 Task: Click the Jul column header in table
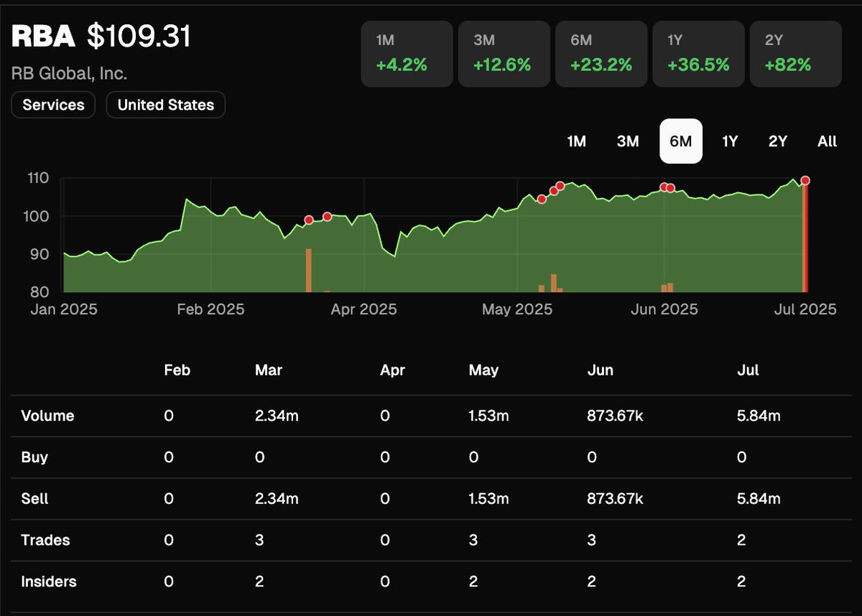click(x=748, y=370)
